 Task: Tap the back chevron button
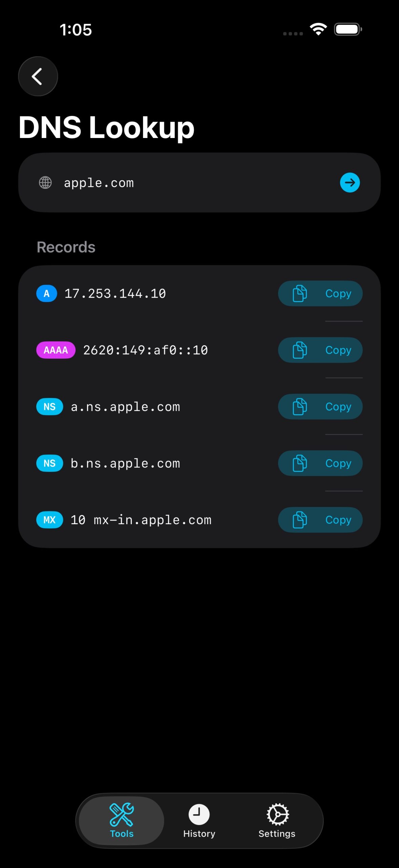point(38,76)
